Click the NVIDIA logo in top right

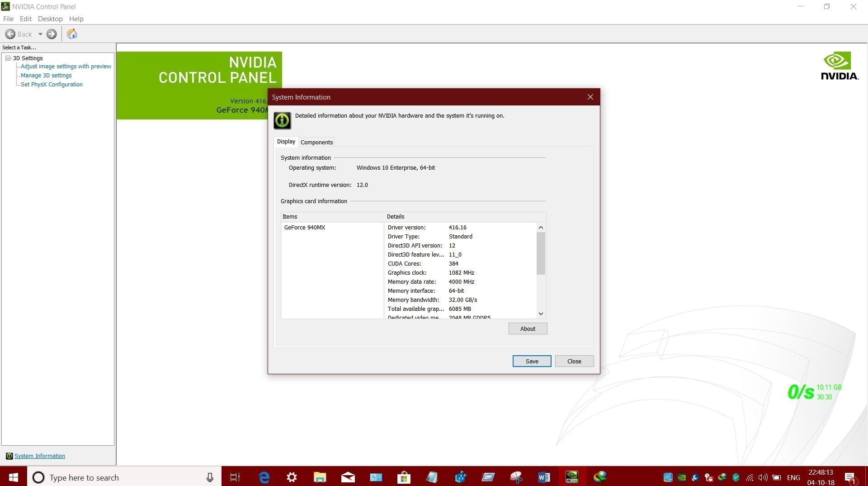tap(840, 66)
